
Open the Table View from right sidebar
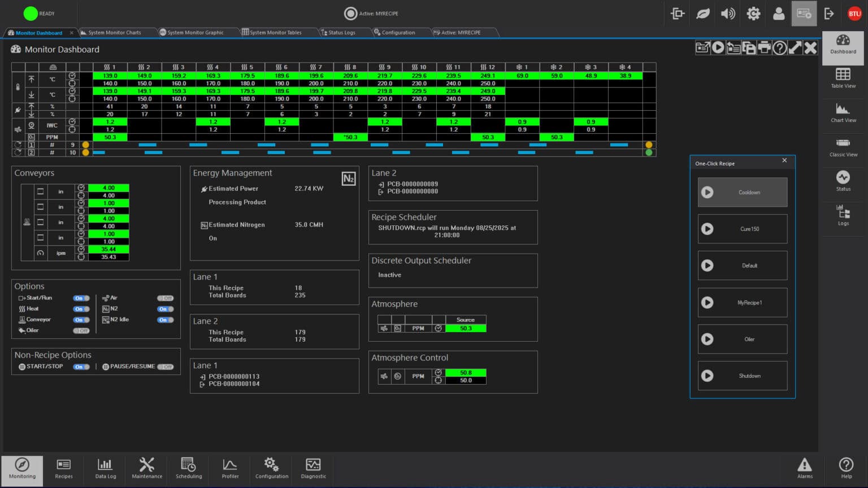click(843, 78)
